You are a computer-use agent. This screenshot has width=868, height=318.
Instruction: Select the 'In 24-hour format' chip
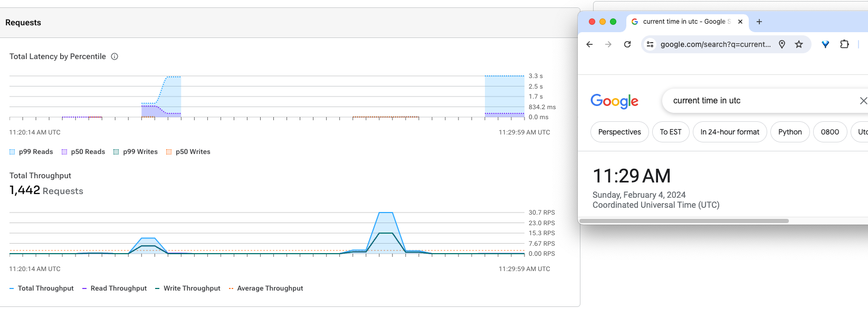pyautogui.click(x=730, y=132)
